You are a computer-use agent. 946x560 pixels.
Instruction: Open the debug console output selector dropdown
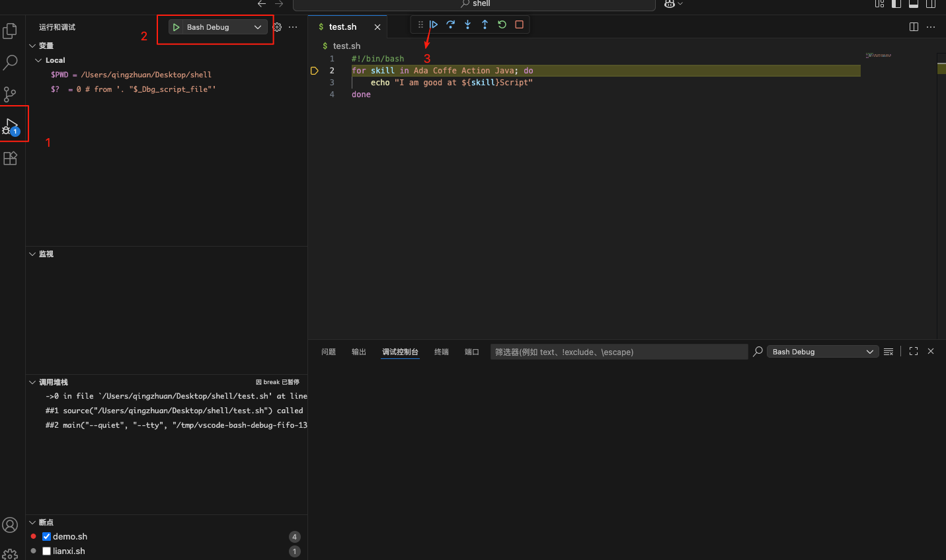pyautogui.click(x=822, y=351)
